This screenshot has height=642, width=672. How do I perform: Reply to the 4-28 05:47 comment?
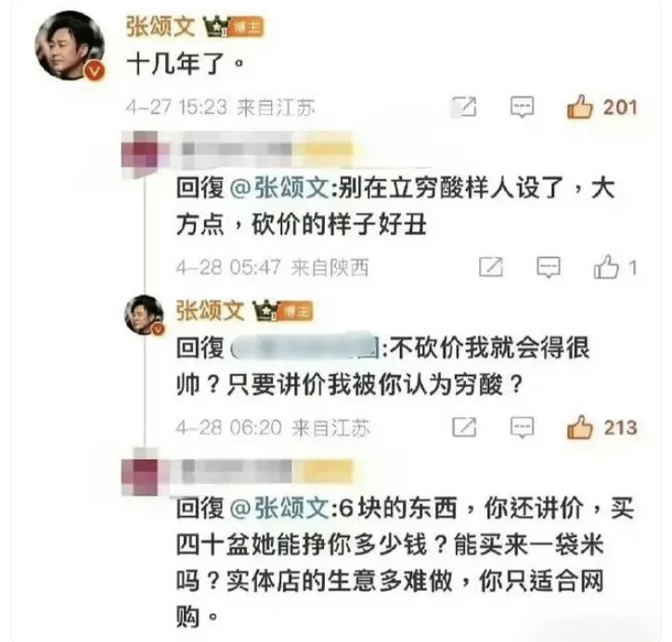(549, 267)
